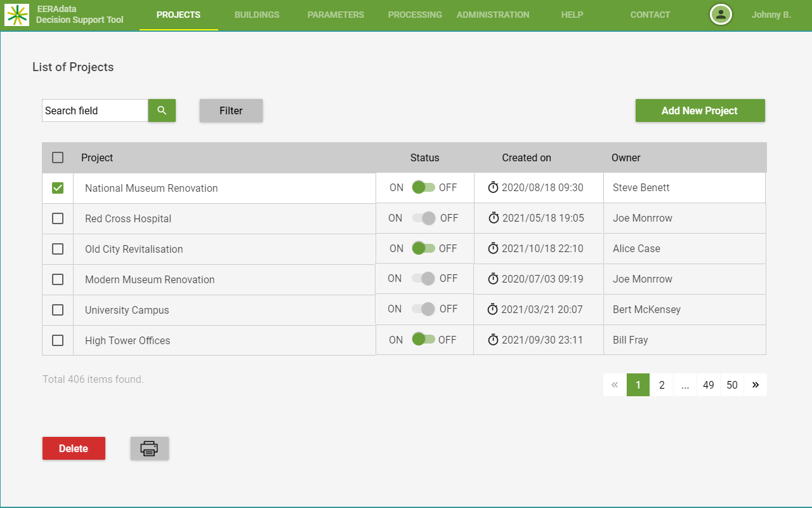The image size is (812, 508).
Task: Click the disabled first-page double-arrow icon
Action: tap(614, 385)
